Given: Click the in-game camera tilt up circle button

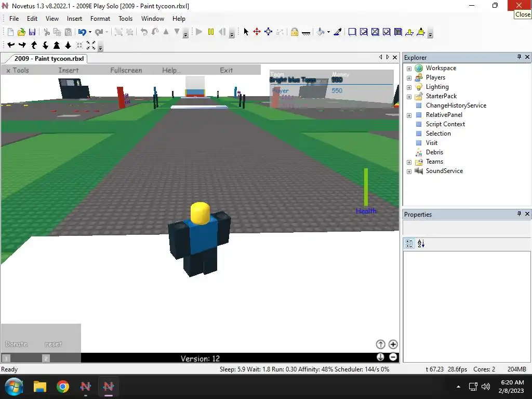Looking at the screenshot, I should tap(380, 344).
